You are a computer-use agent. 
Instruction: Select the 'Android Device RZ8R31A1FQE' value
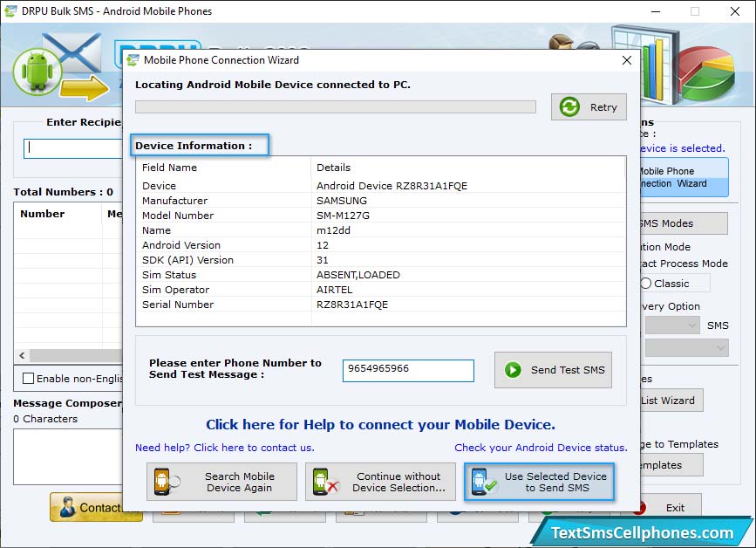pyautogui.click(x=392, y=186)
